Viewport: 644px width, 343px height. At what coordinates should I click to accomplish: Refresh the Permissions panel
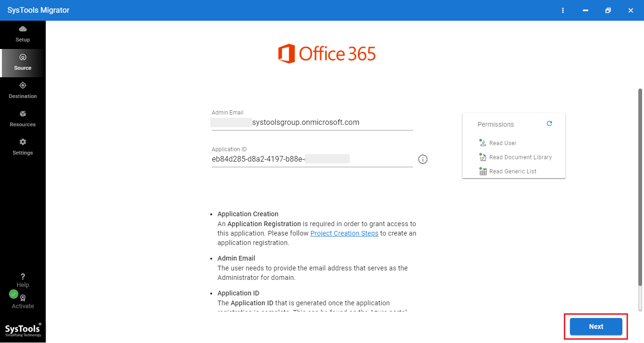pos(549,124)
